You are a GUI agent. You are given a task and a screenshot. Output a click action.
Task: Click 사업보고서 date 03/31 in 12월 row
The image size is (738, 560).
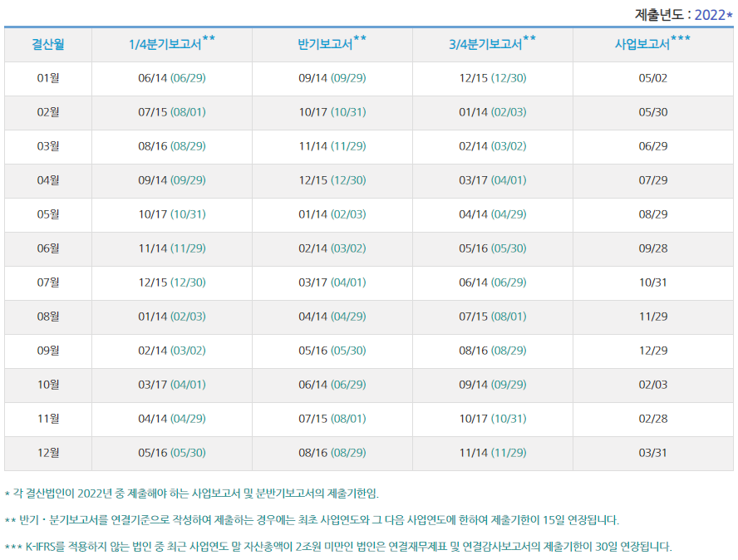652,452
